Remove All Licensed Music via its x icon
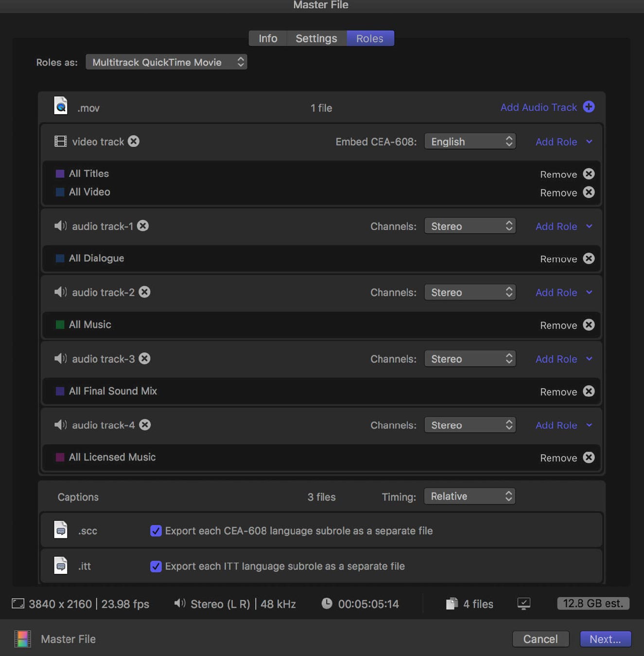The image size is (644, 656). pyautogui.click(x=589, y=458)
